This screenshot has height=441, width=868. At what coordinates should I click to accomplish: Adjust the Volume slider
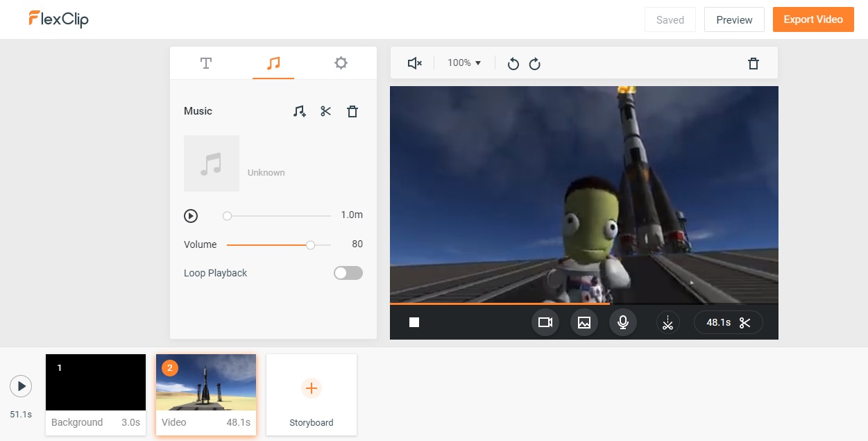[x=279, y=244]
